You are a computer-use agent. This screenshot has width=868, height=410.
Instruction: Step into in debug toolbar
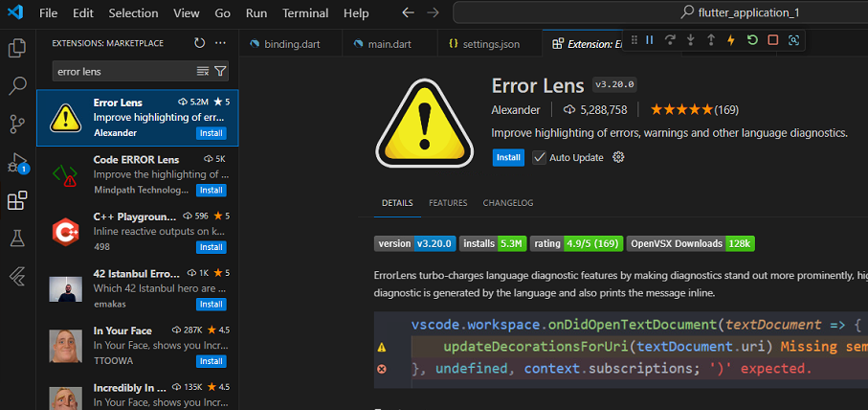[x=690, y=40]
